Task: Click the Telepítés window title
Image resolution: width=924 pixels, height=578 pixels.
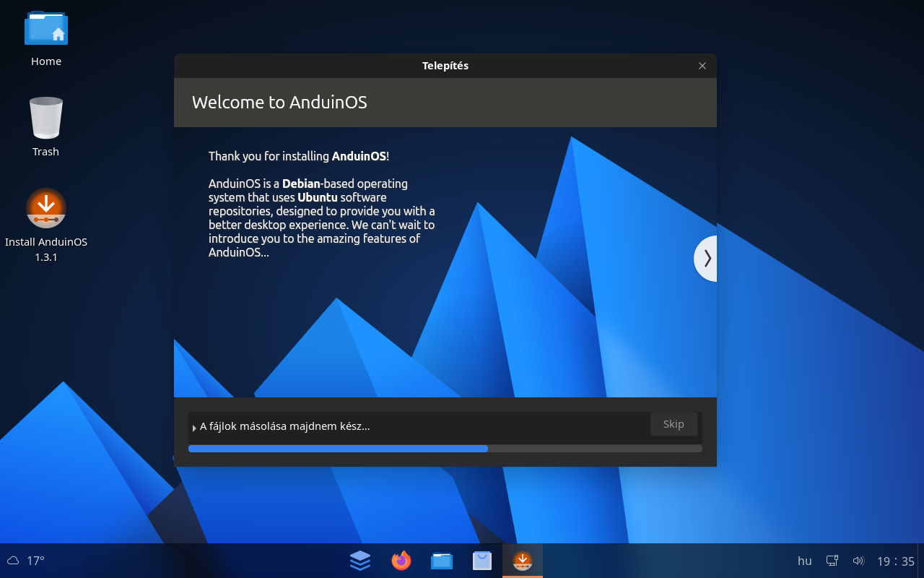Action: 445,66
